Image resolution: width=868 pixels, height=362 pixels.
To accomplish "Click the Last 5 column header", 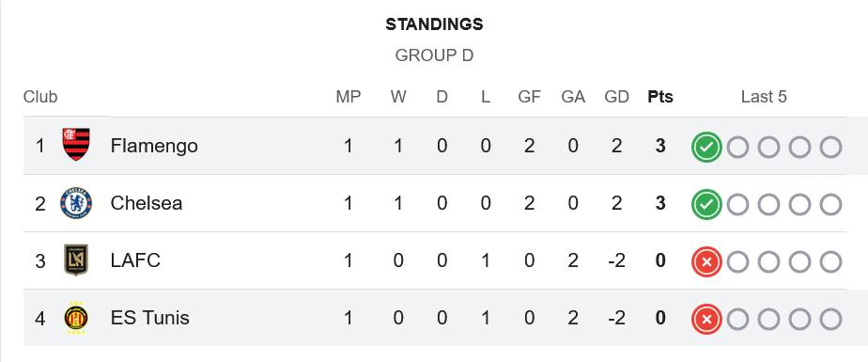I will click(x=764, y=97).
